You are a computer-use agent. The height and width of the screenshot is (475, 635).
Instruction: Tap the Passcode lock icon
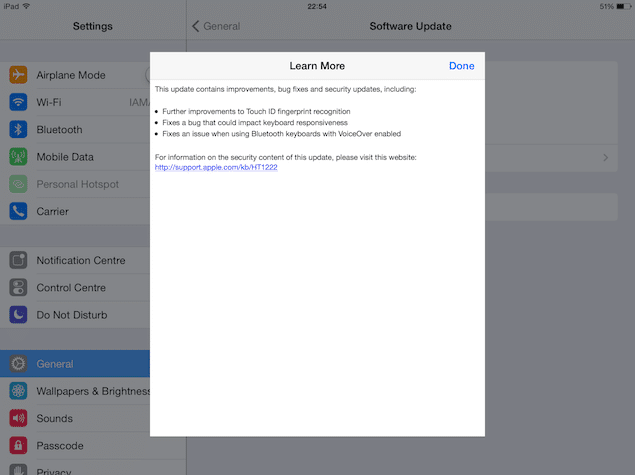pos(18,445)
